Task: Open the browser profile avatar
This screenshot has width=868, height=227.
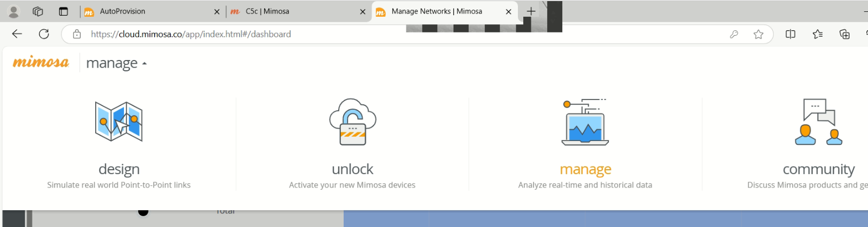Action: (14, 11)
